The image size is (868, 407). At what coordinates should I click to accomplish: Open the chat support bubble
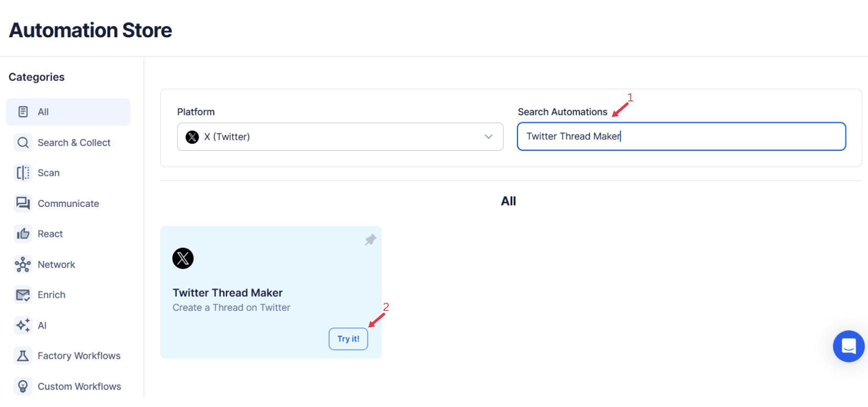(849, 346)
